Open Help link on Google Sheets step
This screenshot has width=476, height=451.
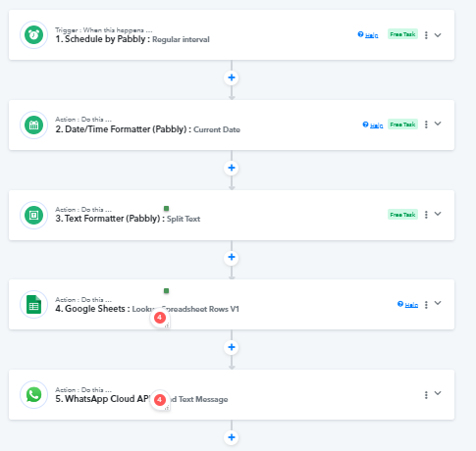(x=408, y=305)
